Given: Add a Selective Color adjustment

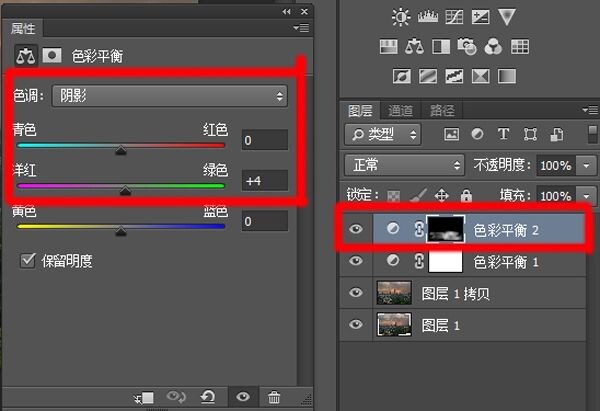Looking at the screenshot, I should pos(480,76).
